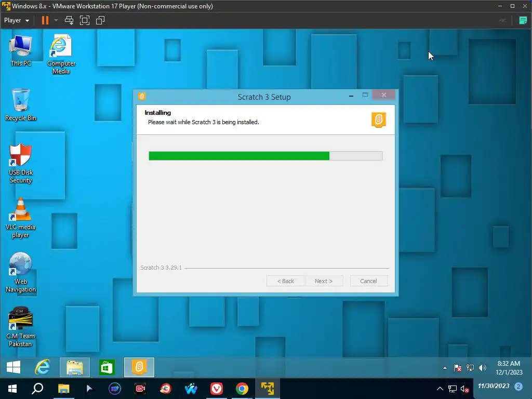Open the host network tray icon
The width and height of the screenshot is (532, 399).
[453, 389]
